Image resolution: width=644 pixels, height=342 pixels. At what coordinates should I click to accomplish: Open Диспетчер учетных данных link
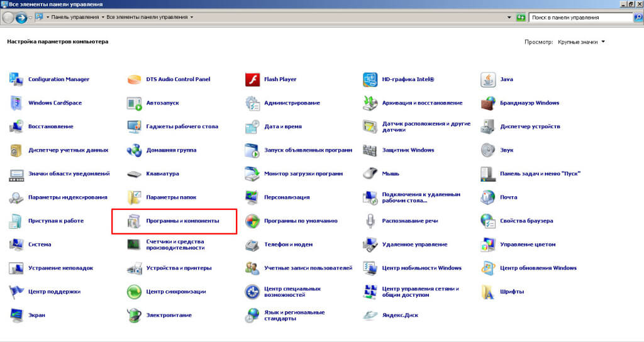click(68, 150)
